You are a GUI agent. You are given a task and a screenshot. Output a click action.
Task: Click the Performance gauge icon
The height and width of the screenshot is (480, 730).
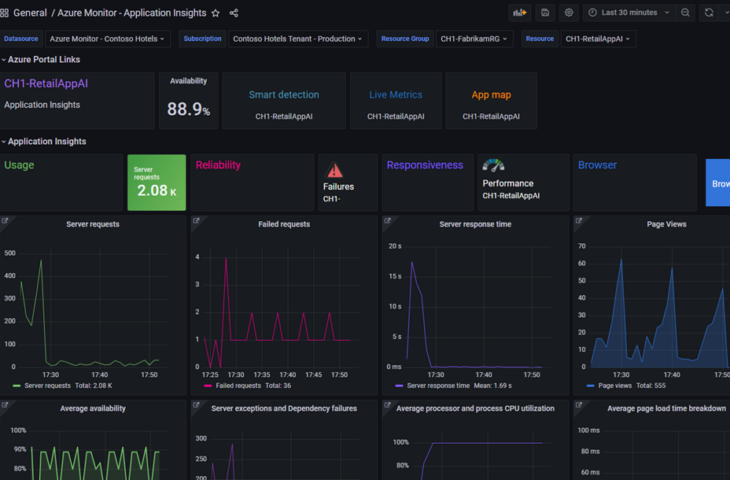tap(493, 165)
